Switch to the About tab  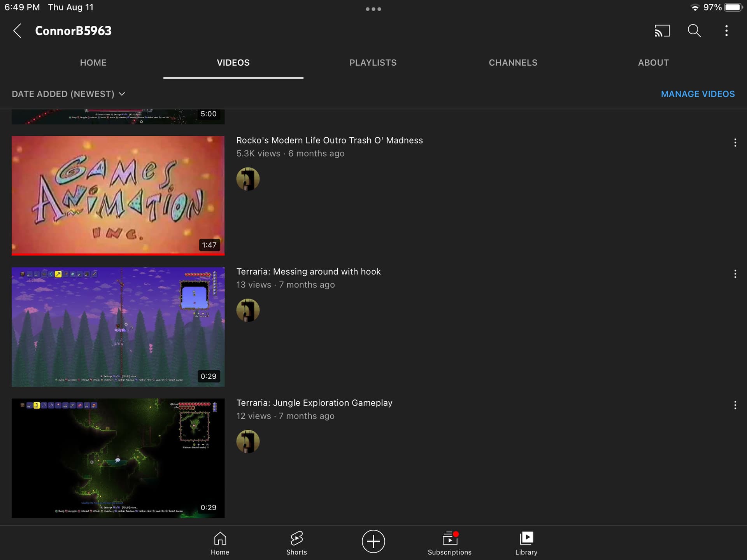pos(653,63)
